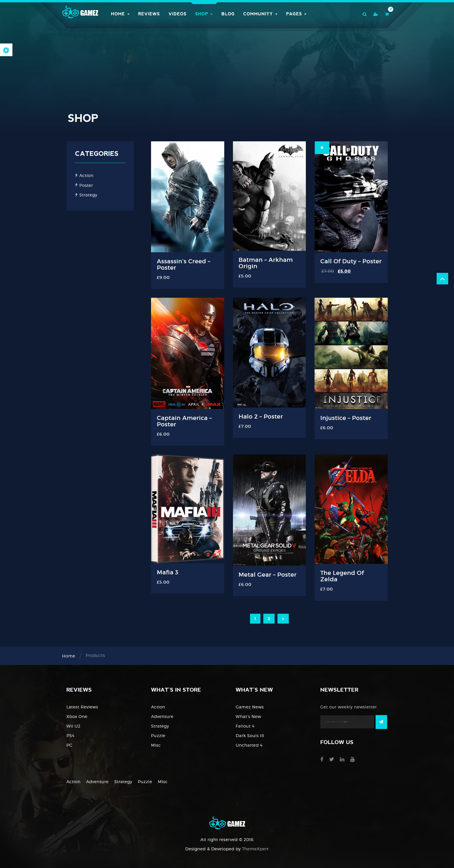Click the newsletter email input field

pyautogui.click(x=347, y=722)
